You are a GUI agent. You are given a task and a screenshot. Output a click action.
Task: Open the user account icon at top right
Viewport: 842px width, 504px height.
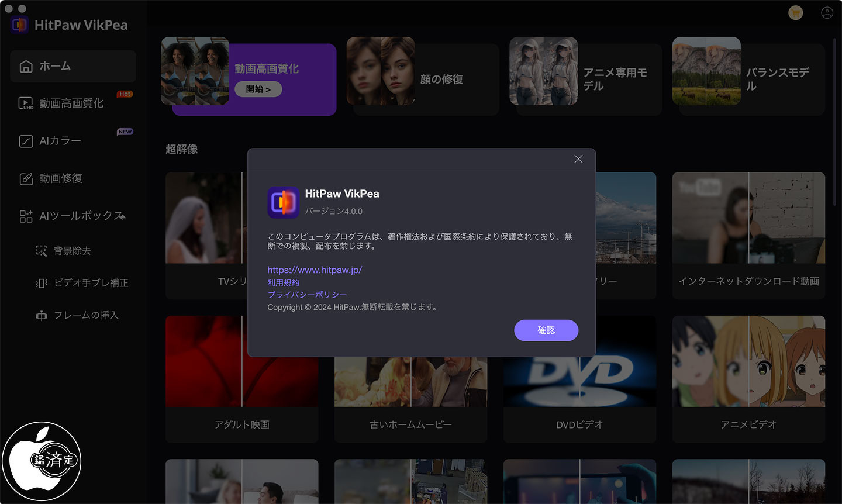pyautogui.click(x=827, y=12)
